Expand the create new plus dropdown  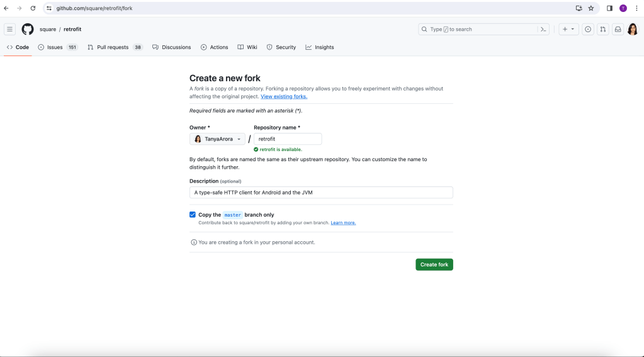[568, 29]
